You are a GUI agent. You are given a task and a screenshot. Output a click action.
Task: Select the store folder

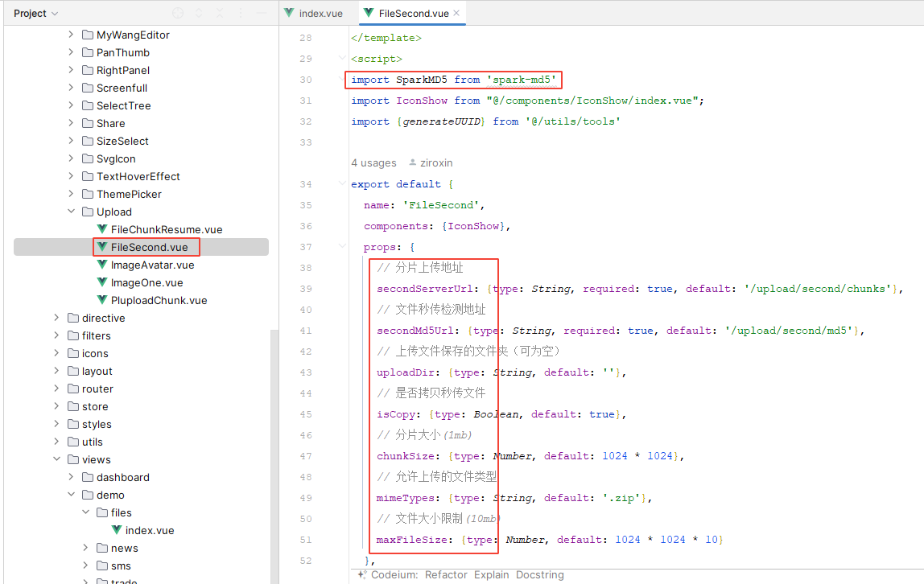point(95,406)
